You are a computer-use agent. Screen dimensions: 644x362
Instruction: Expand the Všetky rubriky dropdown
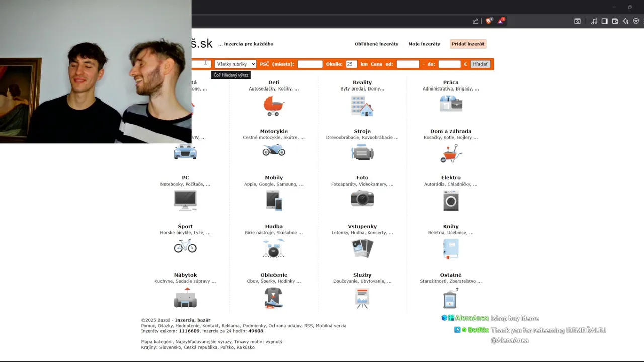[235, 64]
